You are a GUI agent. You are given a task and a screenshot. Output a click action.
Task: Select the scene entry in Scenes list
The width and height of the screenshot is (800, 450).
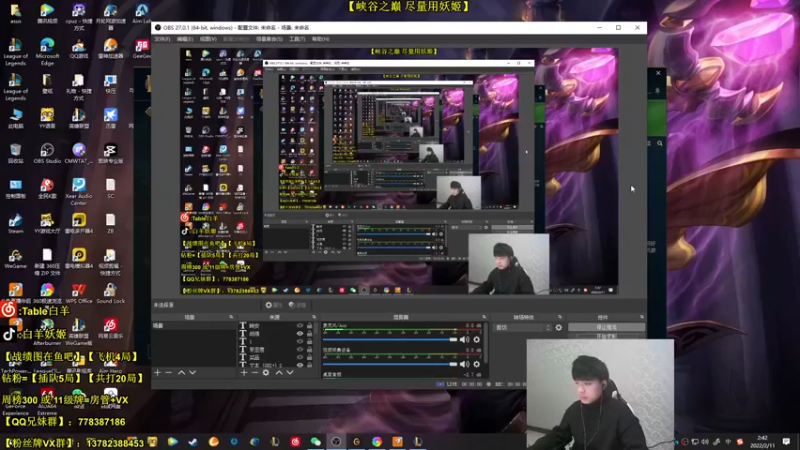(193, 326)
